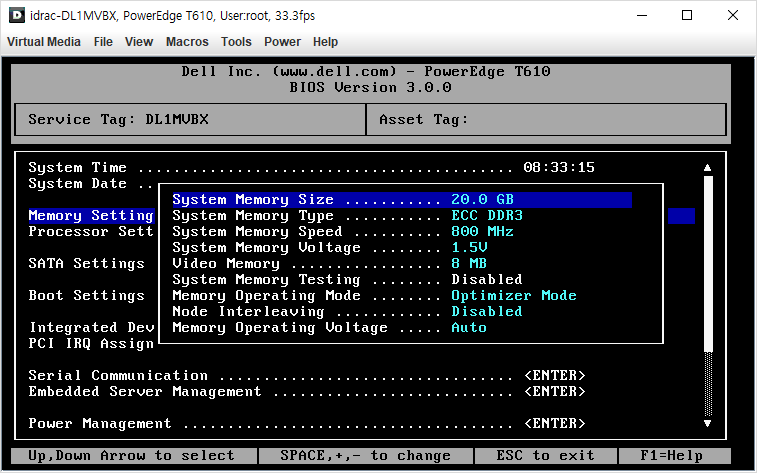Viewport: 757px width, 473px height.
Task: Click the 8 MB video memory value
Action: click(469, 264)
